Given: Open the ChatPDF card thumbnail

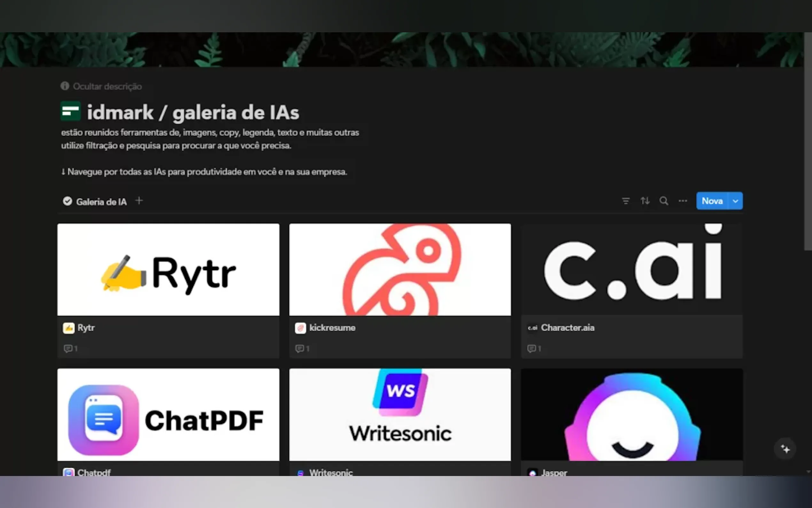Looking at the screenshot, I should [x=168, y=415].
